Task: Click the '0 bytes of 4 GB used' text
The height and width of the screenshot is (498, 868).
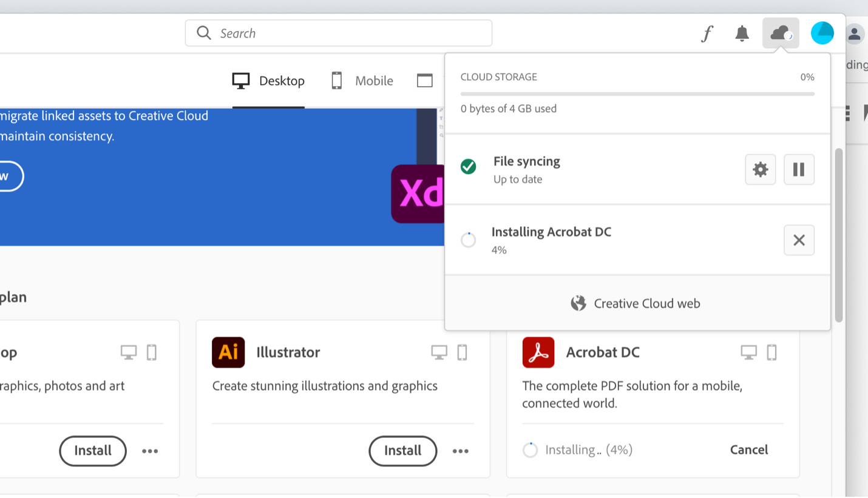Action: pos(509,109)
